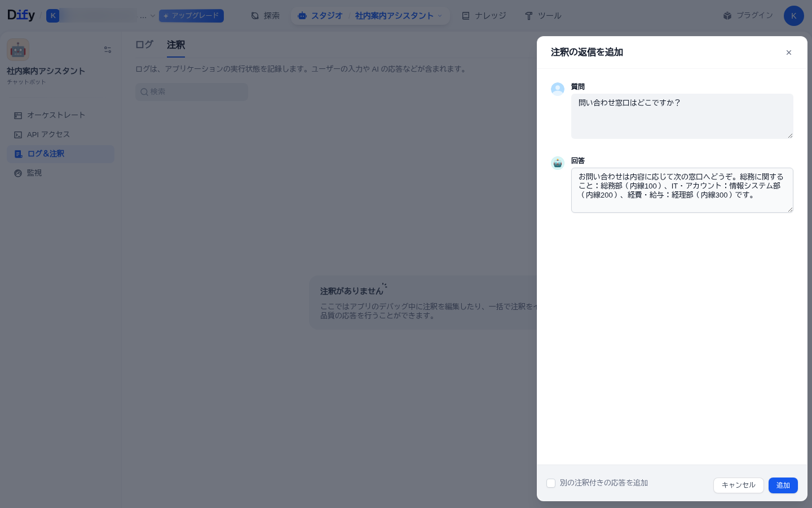Click the アップグレード button
The width and height of the screenshot is (812, 508).
pyautogui.click(x=191, y=16)
